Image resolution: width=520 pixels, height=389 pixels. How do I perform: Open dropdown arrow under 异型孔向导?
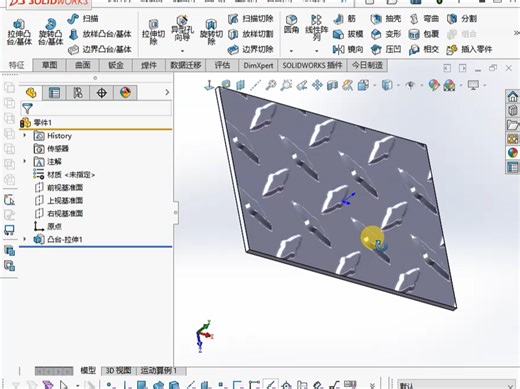[x=182, y=51]
